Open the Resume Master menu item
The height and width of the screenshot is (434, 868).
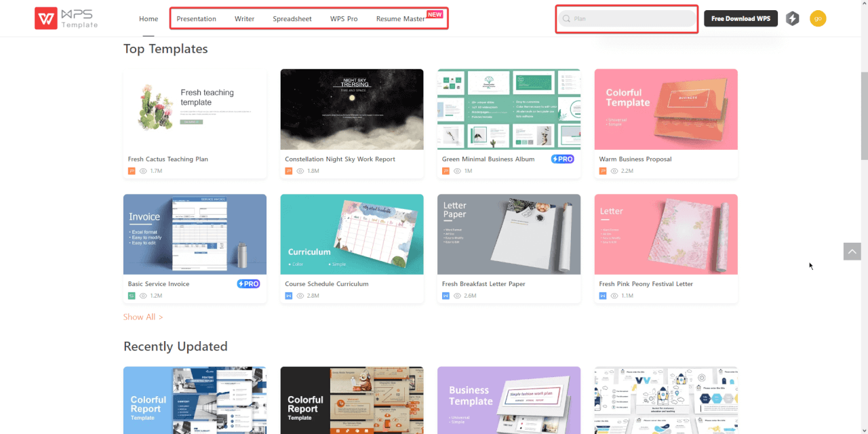pyautogui.click(x=400, y=18)
